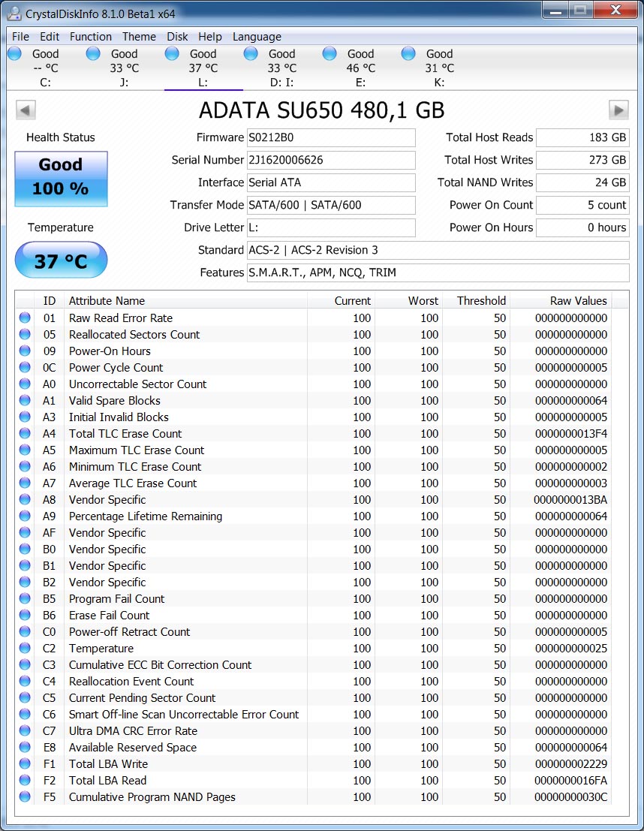Click status orb for Total TLC Erase Count
644x831 pixels.
(24, 433)
